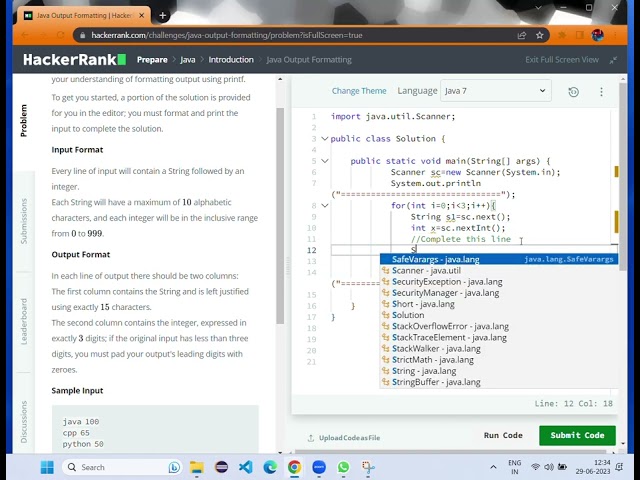This screenshot has width=640, height=480.
Task: Collapse the main method fold arrow
Action: [x=324, y=161]
